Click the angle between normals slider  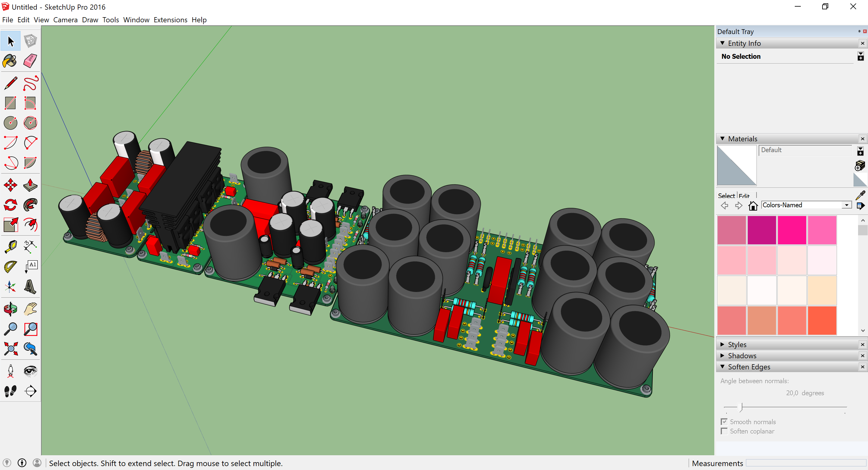(x=741, y=407)
